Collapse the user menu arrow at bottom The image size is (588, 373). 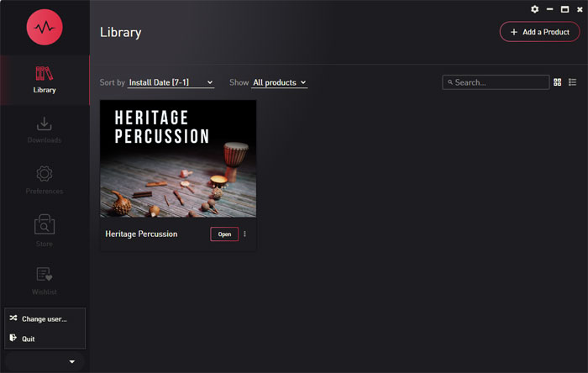72,362
